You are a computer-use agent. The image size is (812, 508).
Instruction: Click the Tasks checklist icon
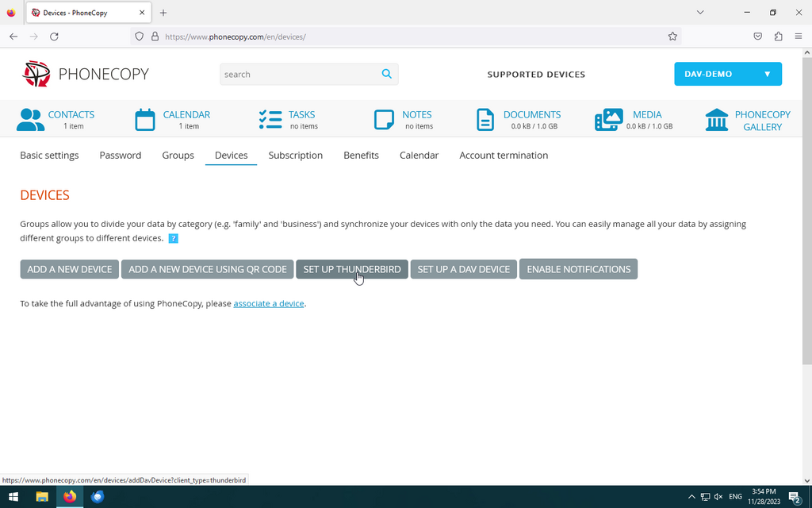tap(270, 120)
